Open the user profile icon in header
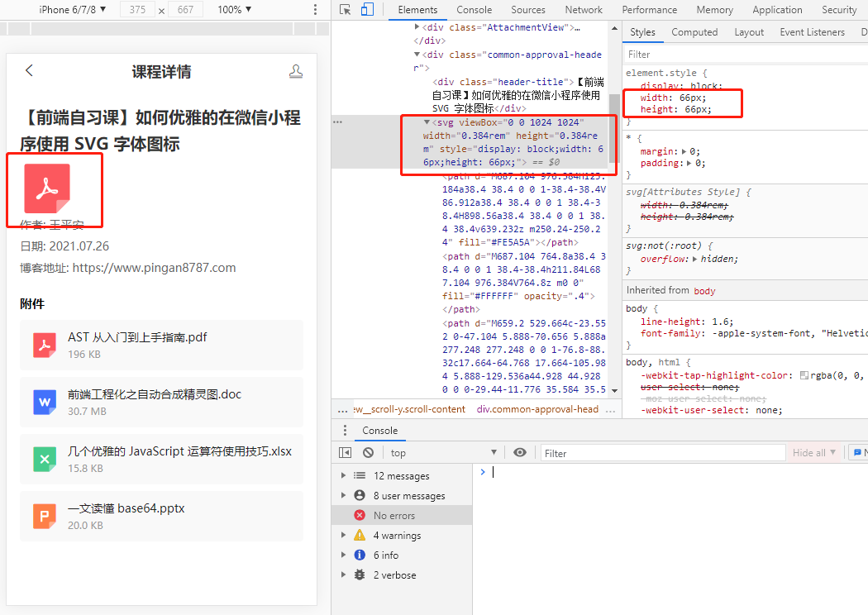Screen dimensions: 868x615 coord(296,71)
